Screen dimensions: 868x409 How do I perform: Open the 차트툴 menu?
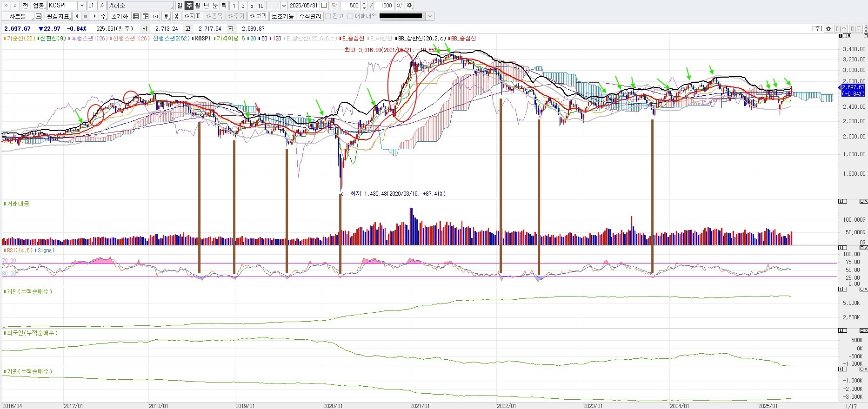point(18,16)
